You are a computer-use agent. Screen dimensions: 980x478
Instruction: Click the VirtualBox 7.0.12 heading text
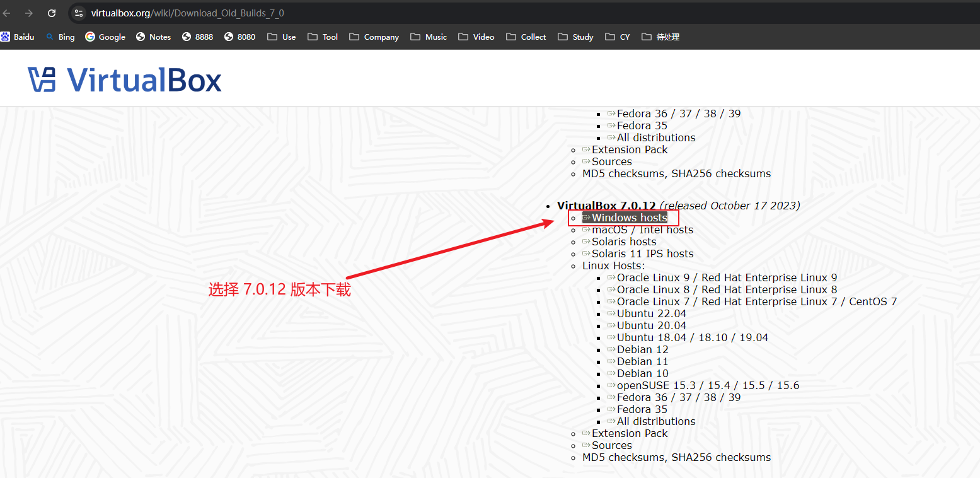click(606, 206)
